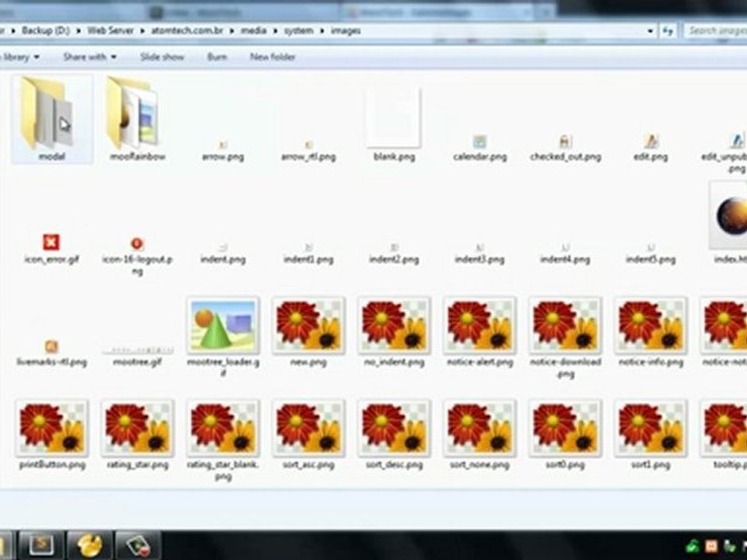Select the livemarks-rtl.png file
This screenshot has height=560, width=747.
point(51,353)
